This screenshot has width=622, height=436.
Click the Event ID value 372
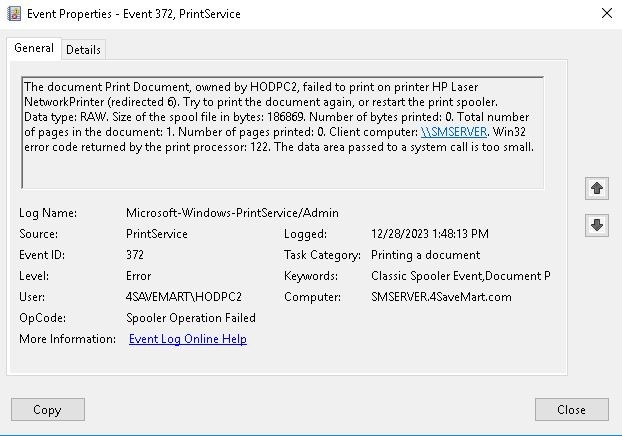click(135, 255)
